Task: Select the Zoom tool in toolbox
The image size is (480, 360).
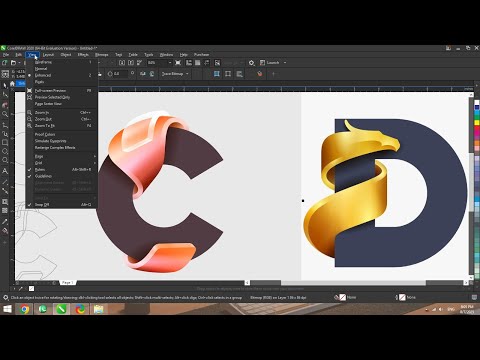Action: [x=5, y=114]
